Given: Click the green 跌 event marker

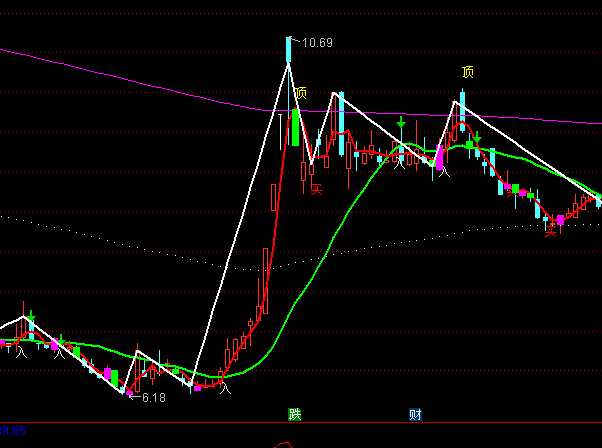Looking at the screenshot, I should [x=295, y=413].
